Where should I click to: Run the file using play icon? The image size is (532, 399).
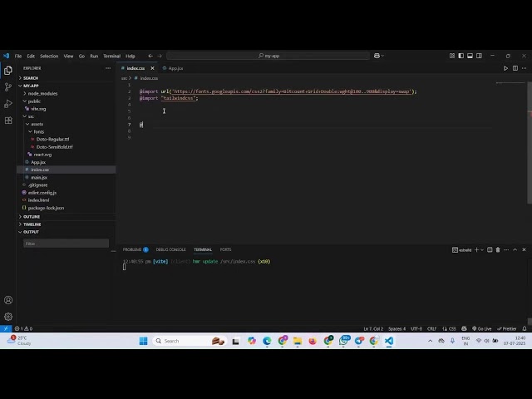point(505,68)
